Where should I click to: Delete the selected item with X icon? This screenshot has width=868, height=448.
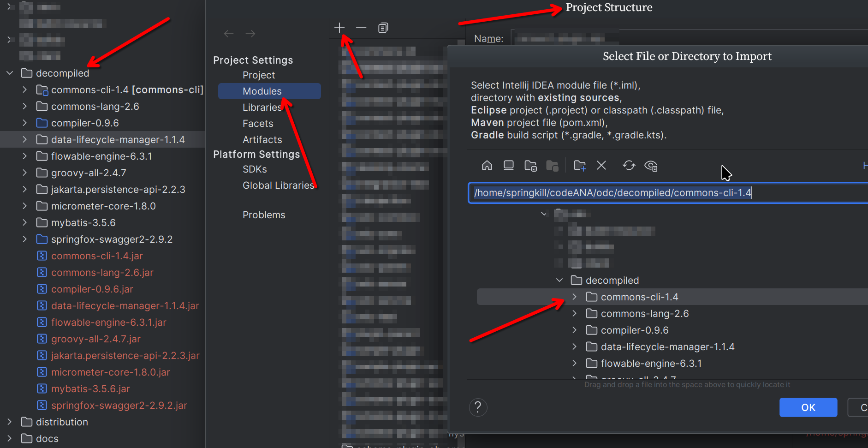click(x=601, y=165)
